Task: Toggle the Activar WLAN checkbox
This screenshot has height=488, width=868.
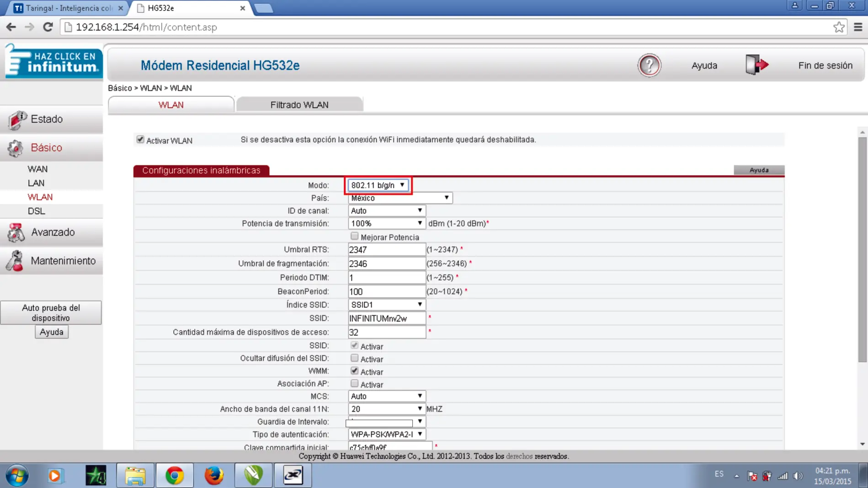Action: [x=140, y=139]
